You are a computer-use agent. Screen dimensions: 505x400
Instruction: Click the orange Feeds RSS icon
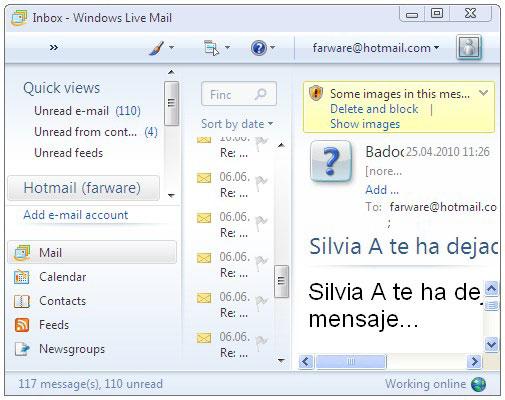click(x=22, y=325)
